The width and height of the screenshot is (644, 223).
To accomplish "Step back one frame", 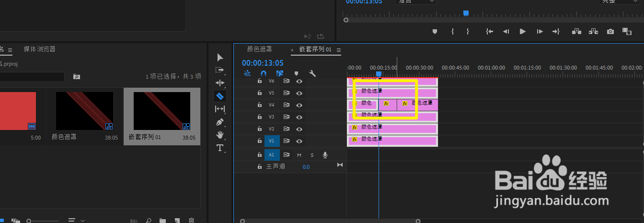I will point(506,31).
